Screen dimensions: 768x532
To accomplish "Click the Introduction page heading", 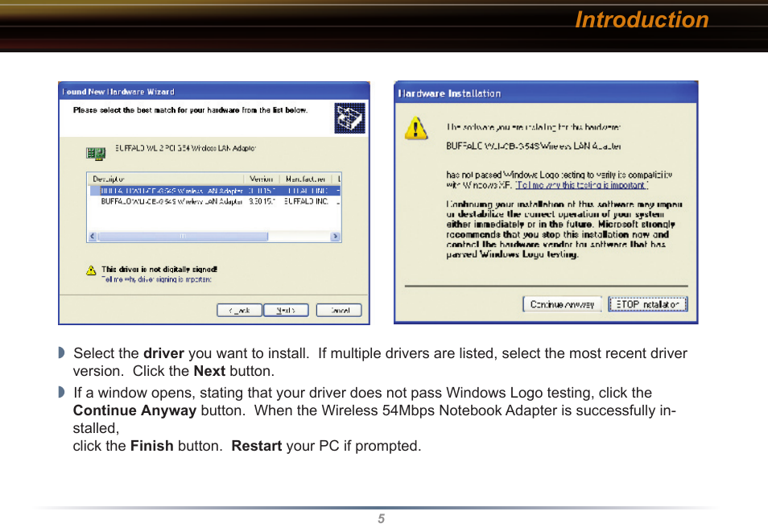I will (x=642, y=20).
